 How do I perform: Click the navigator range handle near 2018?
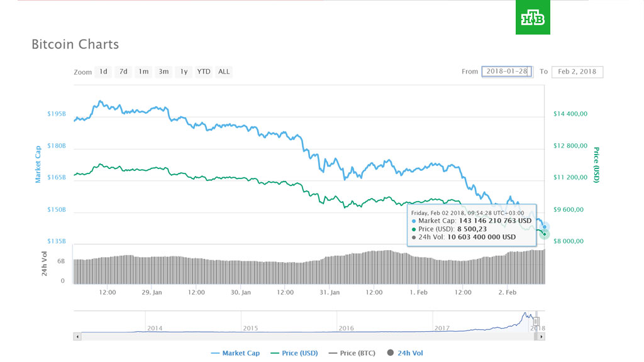[536, 321]
